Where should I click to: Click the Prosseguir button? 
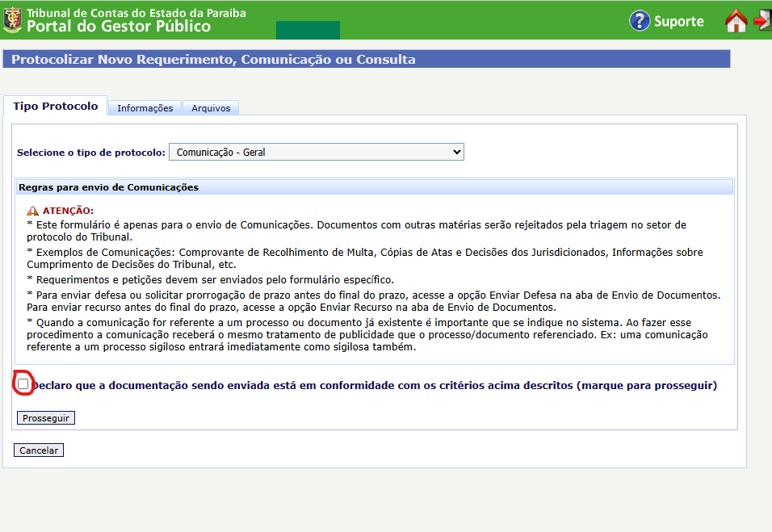click(46, 418)
